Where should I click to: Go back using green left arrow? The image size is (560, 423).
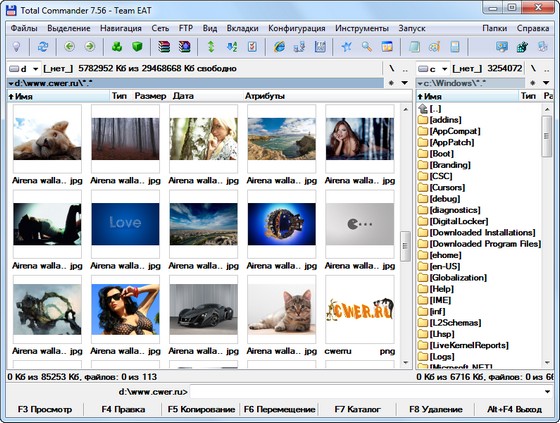click(69, 47)
